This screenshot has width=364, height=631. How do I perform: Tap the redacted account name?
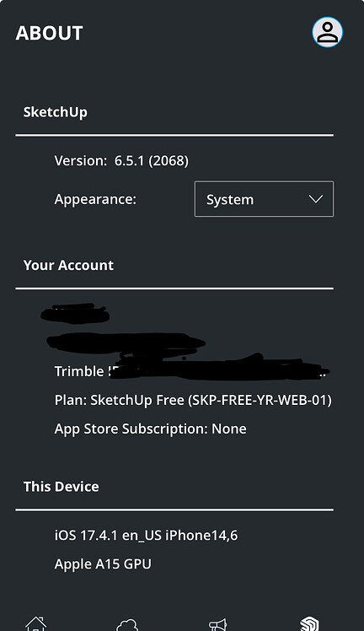(x=75, y=314)
